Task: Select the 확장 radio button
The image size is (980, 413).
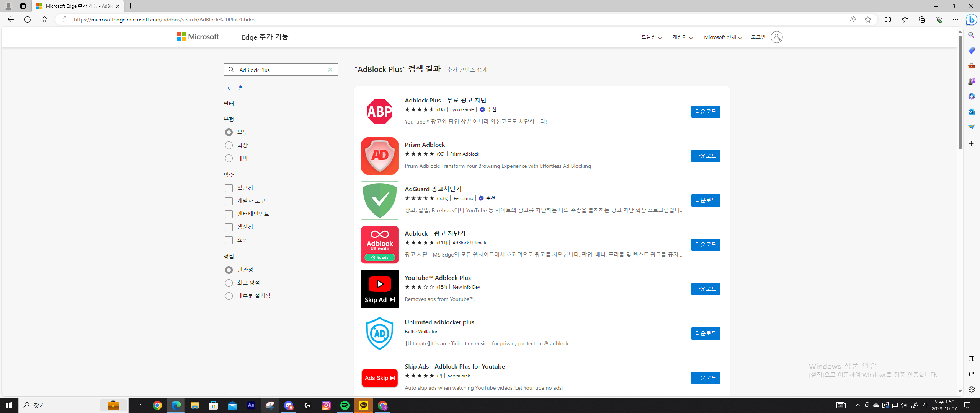Action: coord(229,145)
